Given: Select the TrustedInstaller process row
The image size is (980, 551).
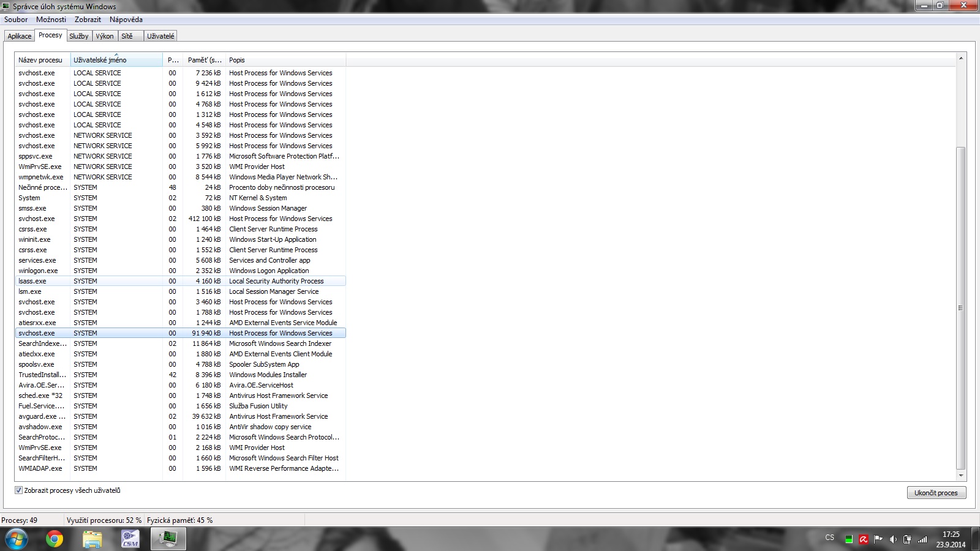Looking at the screenshot, I should [42, 375].
